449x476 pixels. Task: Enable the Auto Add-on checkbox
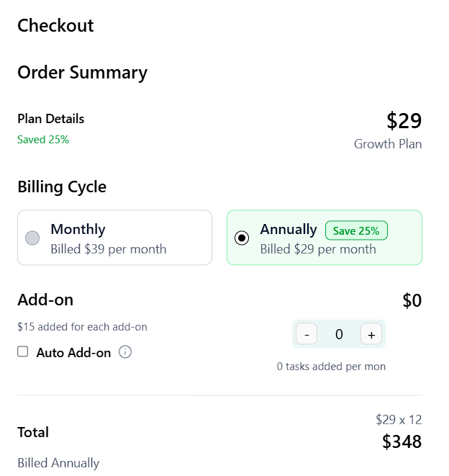click(x=23, y=351)
